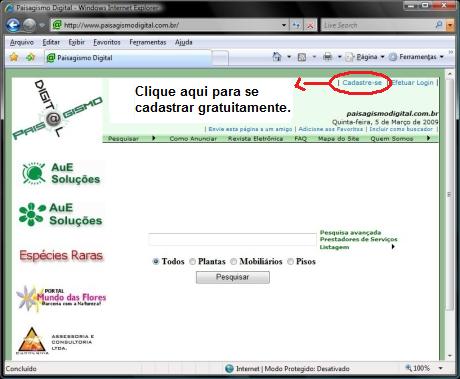This screenshot has height=379, width=460.
Task: Open the Ferramentas menu in menu bar
Action: pos(148,42)
